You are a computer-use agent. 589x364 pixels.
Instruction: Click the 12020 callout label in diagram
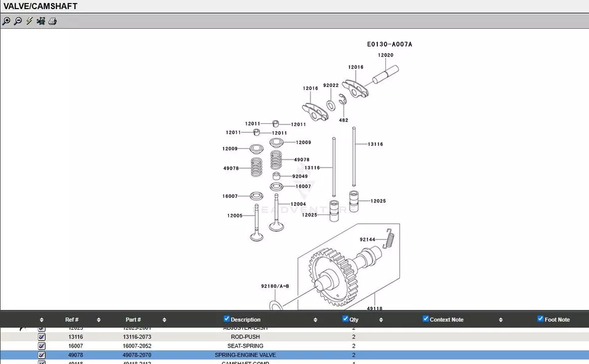point(385,55)
